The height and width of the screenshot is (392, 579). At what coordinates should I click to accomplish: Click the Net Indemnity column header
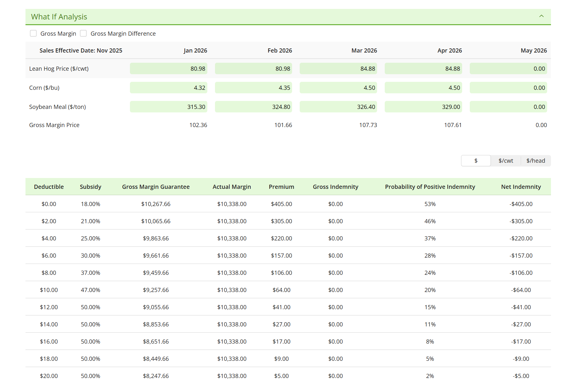[x=521, y=187]
